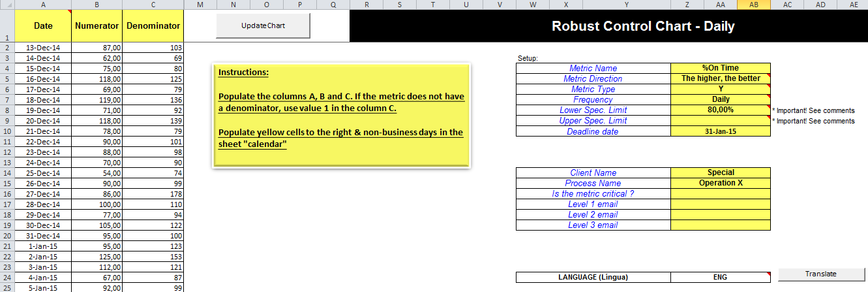This screenshot has width=868, height=292.
Task: Click the Deadline date label
Action: pos(593,131)
